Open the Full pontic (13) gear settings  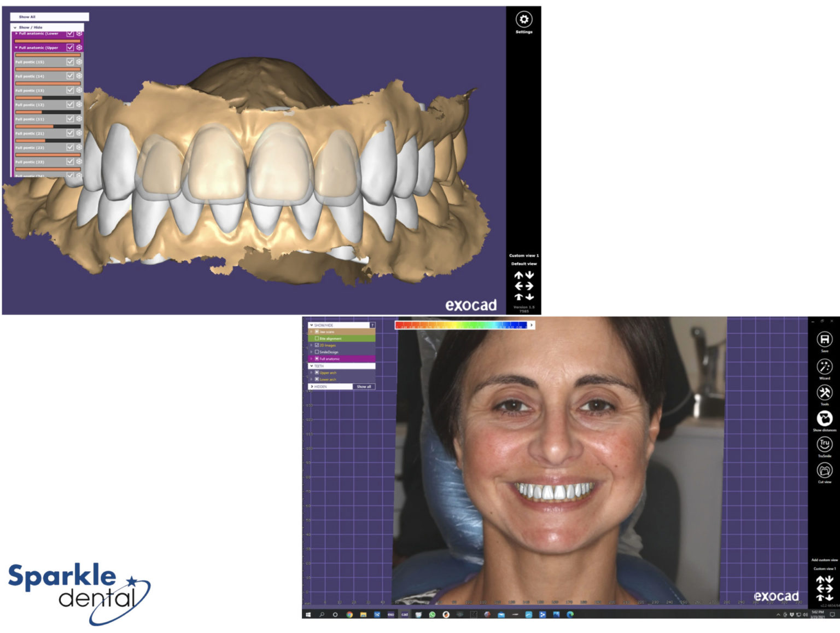80,90
